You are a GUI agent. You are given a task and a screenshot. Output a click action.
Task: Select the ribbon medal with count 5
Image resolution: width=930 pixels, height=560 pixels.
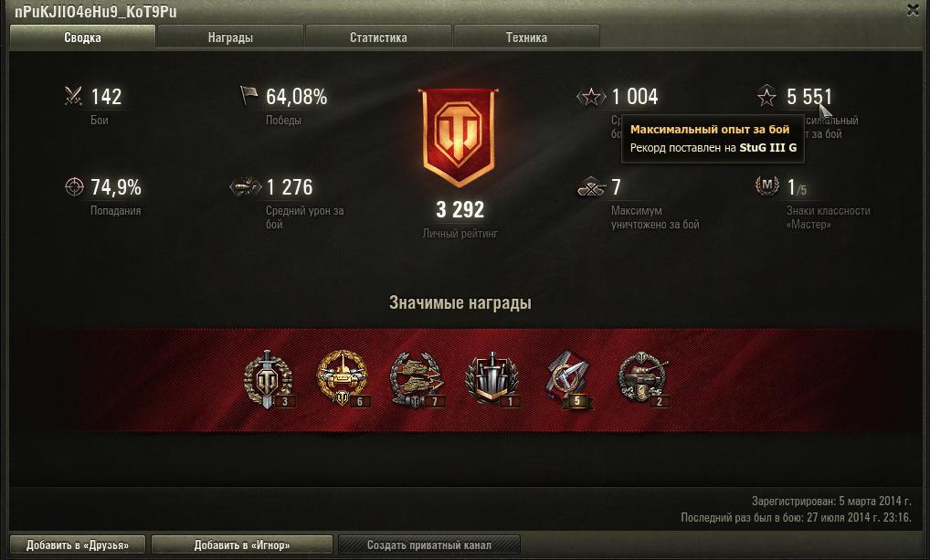[x=568, y=380]
